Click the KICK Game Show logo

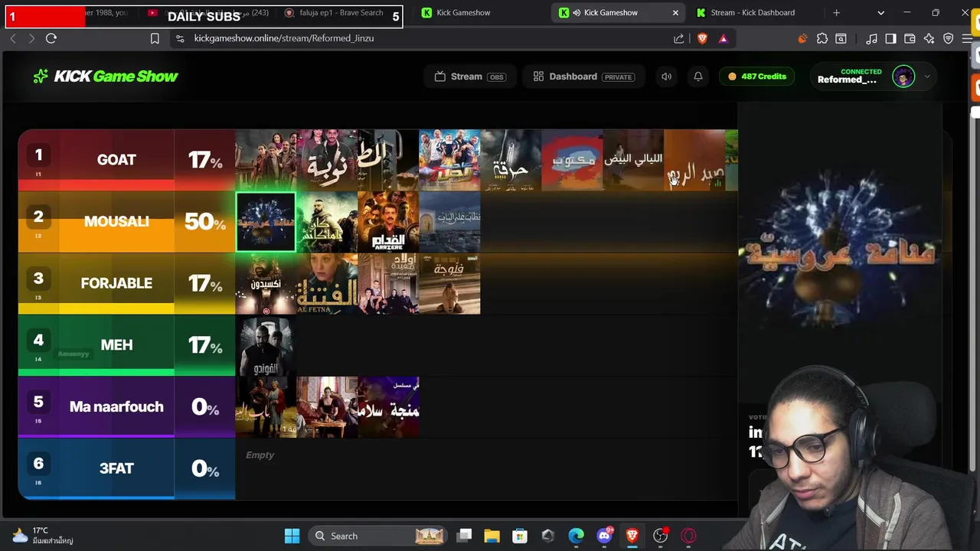coord(106,77)
